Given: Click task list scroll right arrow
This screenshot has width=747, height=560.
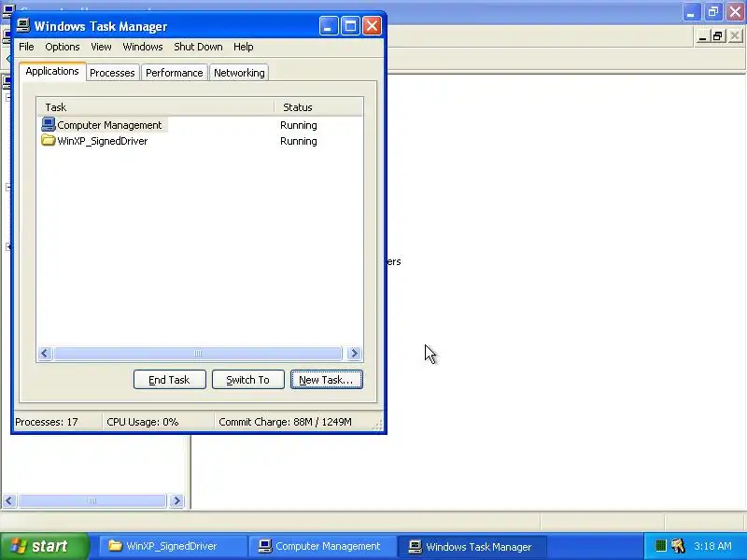Looking at the screenshot, I should coord(354,354).
